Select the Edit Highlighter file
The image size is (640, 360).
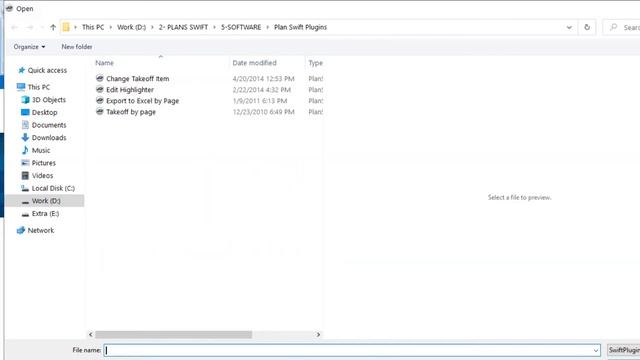click(130, 90)
